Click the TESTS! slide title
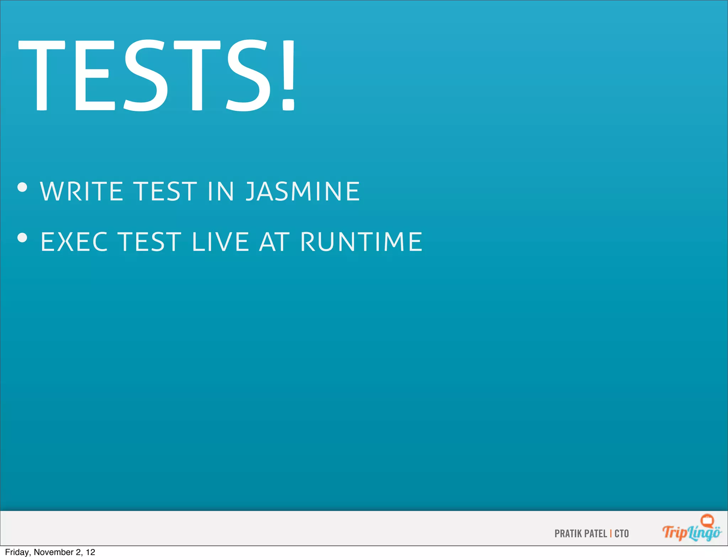The image size is (728, 560). pos(157,75)
